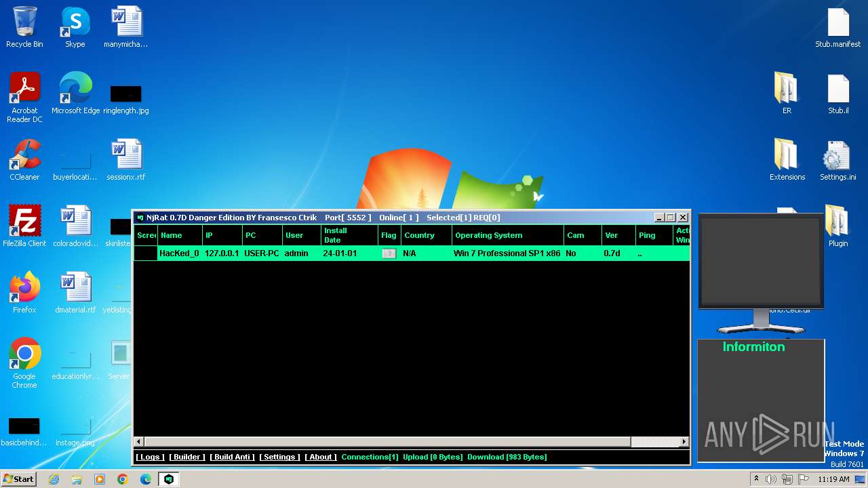Select the basicbehind... desktop file
Screen dimensions: 868x488
click(x=24, y=432)
